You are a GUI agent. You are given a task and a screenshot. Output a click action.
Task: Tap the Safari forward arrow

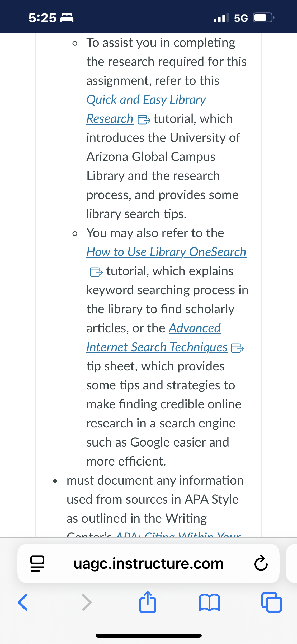pyautogui.click(x=87, y=602)
